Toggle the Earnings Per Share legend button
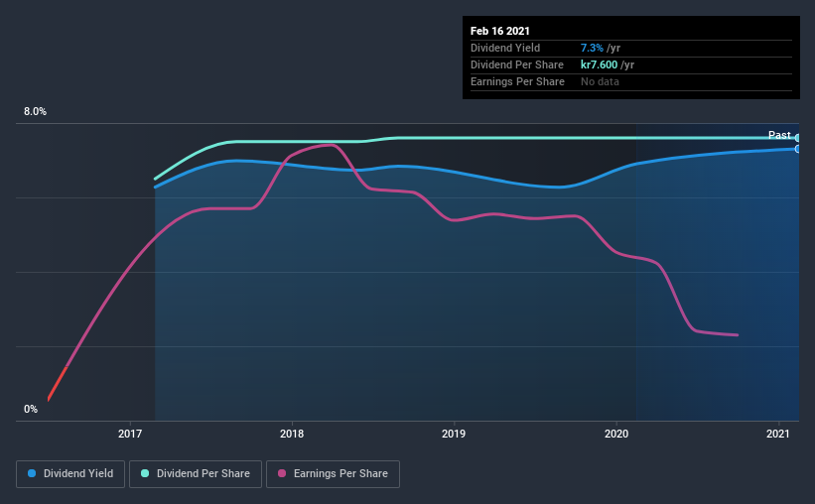This screenshot has width=815, height=504. (333, 474)
